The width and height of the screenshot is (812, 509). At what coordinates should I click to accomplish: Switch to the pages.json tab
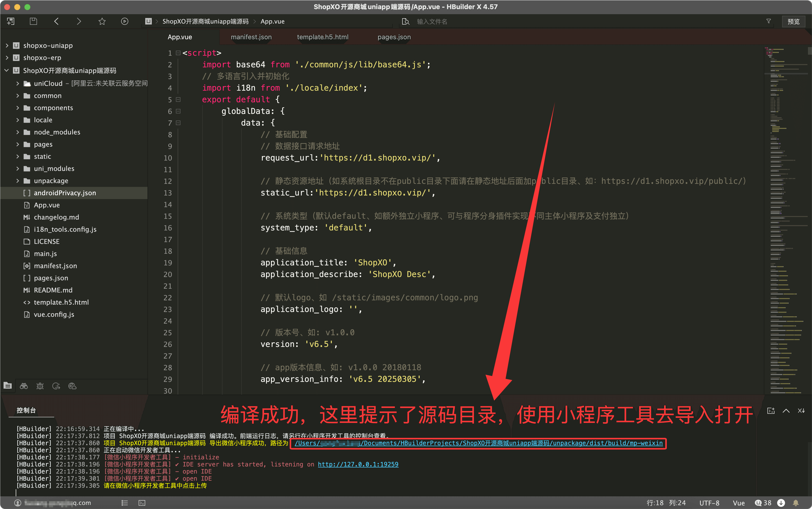tap(394, 37)
